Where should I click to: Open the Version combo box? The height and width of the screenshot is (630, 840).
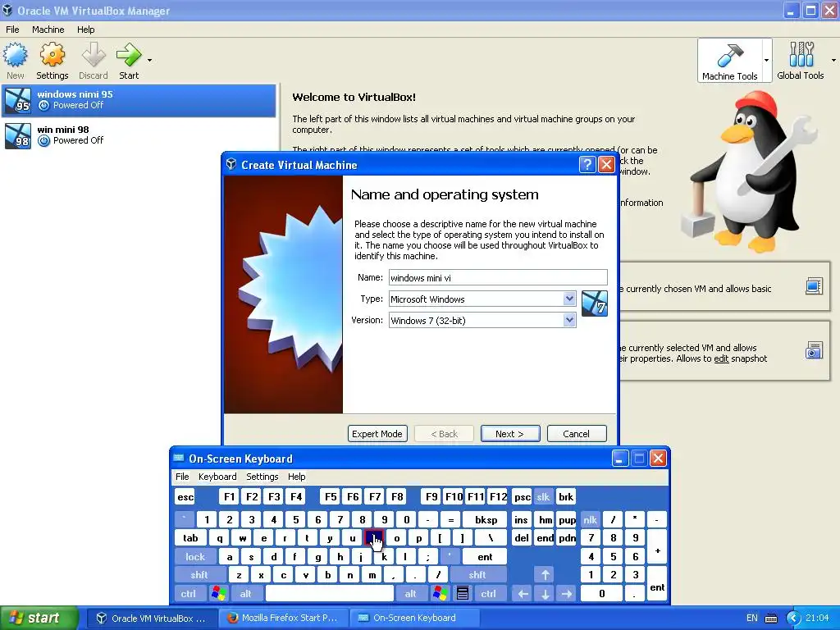pyautogui.click(x=482, y=321)
